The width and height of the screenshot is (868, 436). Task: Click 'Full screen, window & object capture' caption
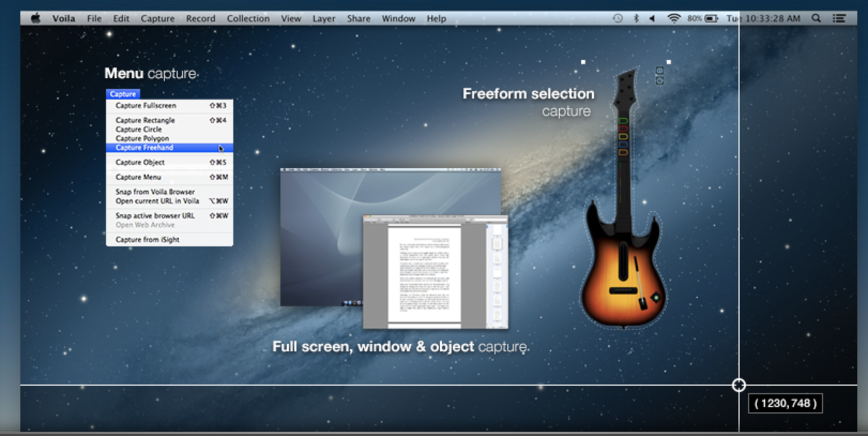[x=401, y=347]
